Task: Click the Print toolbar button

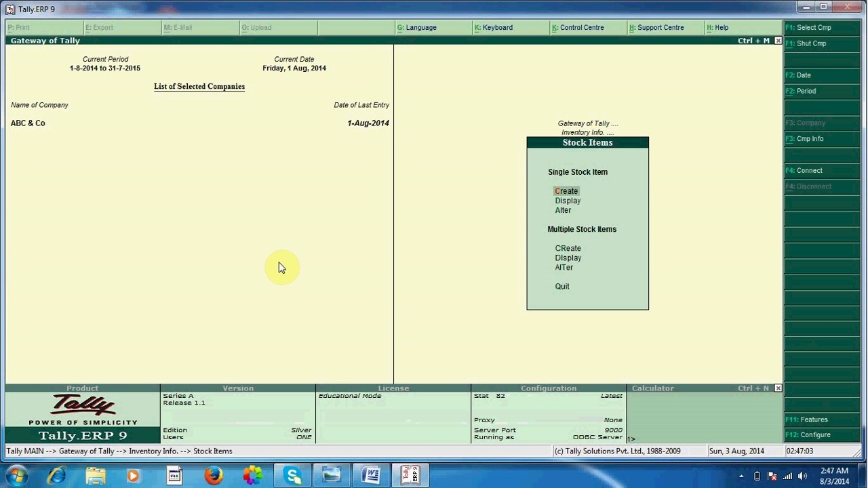Action: pyautogui.click(x=44, y=28)
